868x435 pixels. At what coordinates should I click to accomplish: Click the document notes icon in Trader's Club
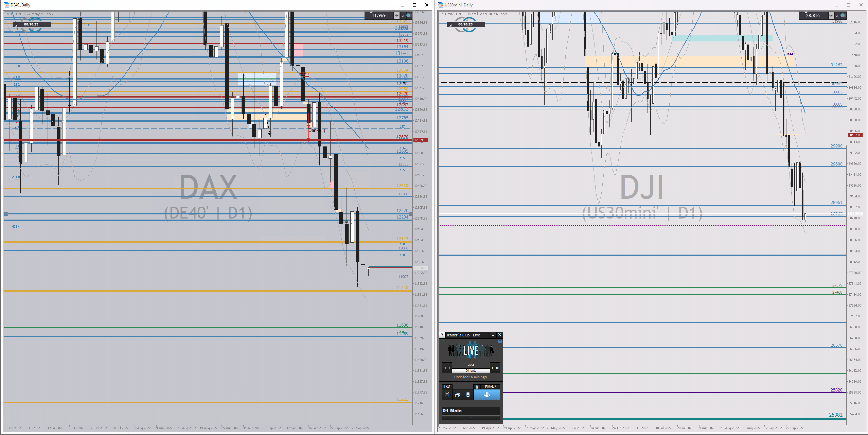coord(447,395)
